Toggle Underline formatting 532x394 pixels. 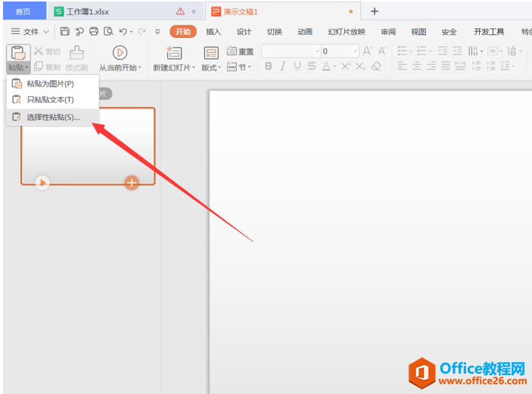coord(297,66)
